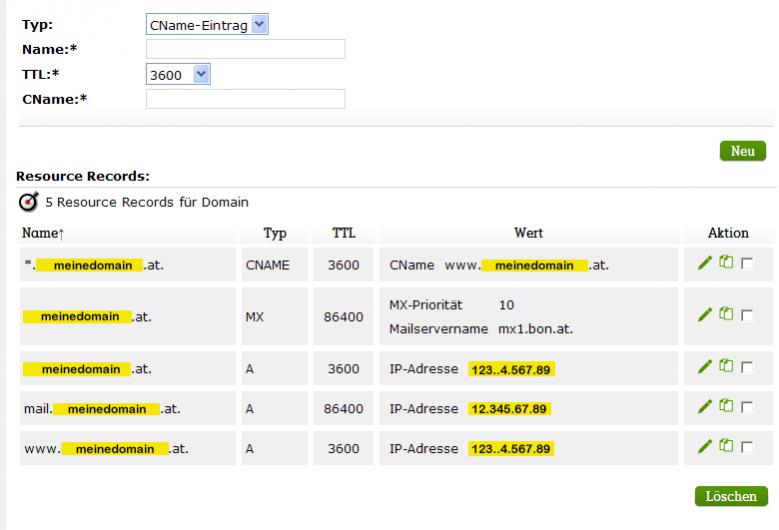Edit the mail subdomain A record
Viewport: 779px width, 530px height.
tap(704, 406)
